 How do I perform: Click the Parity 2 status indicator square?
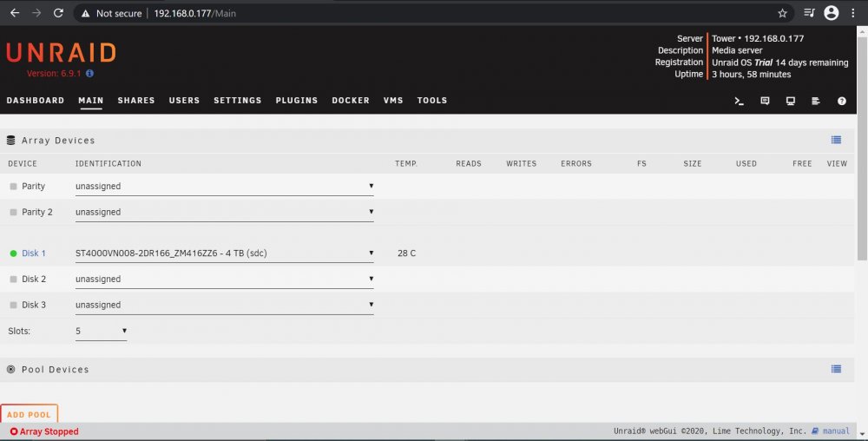13,212
